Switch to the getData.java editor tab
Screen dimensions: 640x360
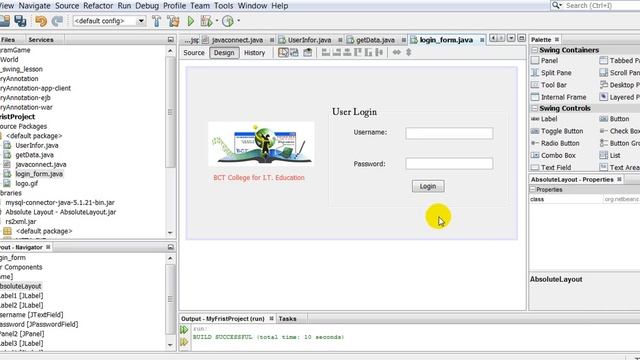click(375, 40)
